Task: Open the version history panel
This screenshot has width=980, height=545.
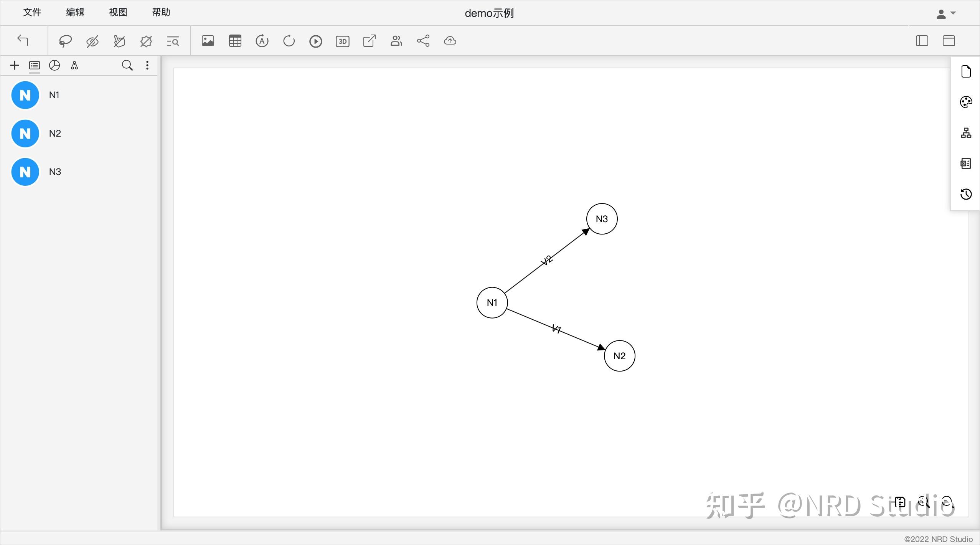Action: coord(966,194)
